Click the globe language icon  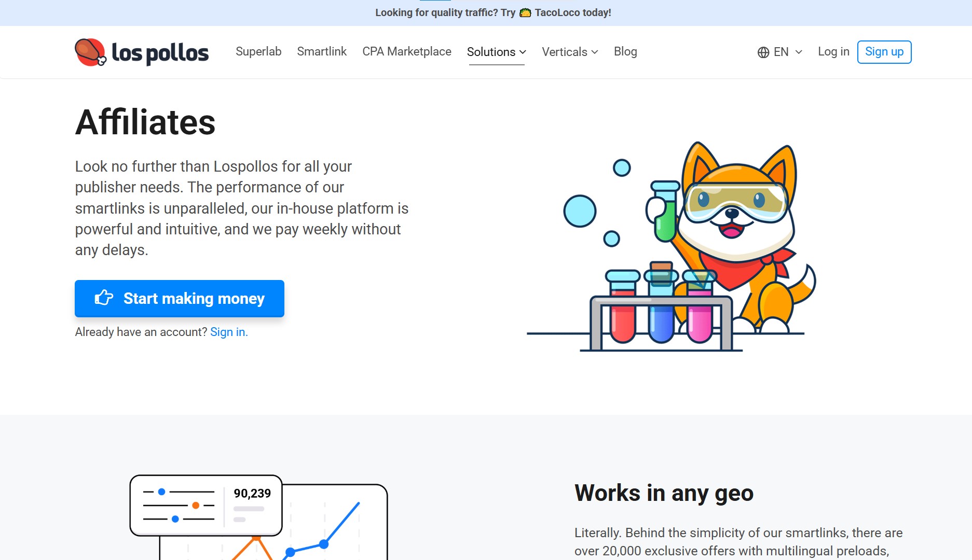pos(763,52)
